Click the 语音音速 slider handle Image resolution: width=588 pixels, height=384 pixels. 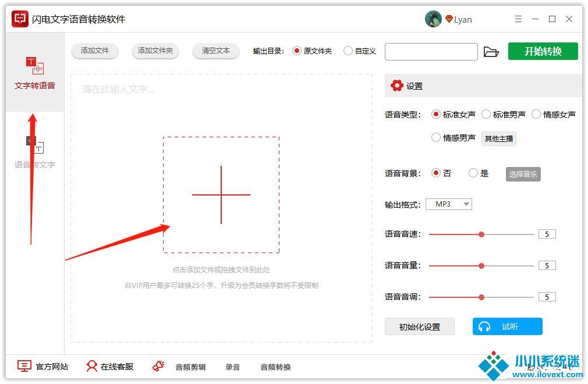(x=481, y=234)
